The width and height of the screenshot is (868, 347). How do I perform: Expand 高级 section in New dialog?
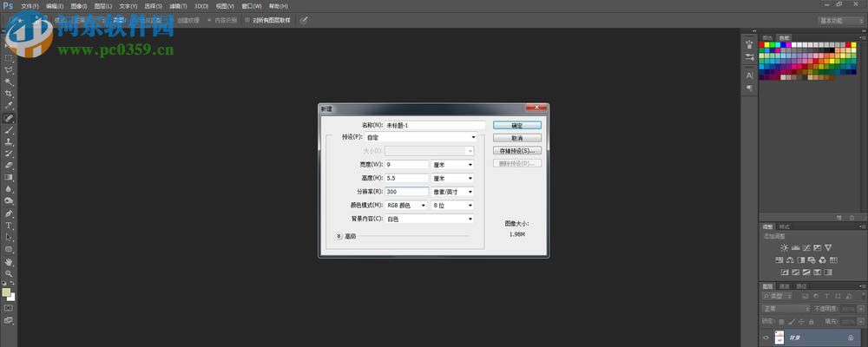tap(339, 236)
